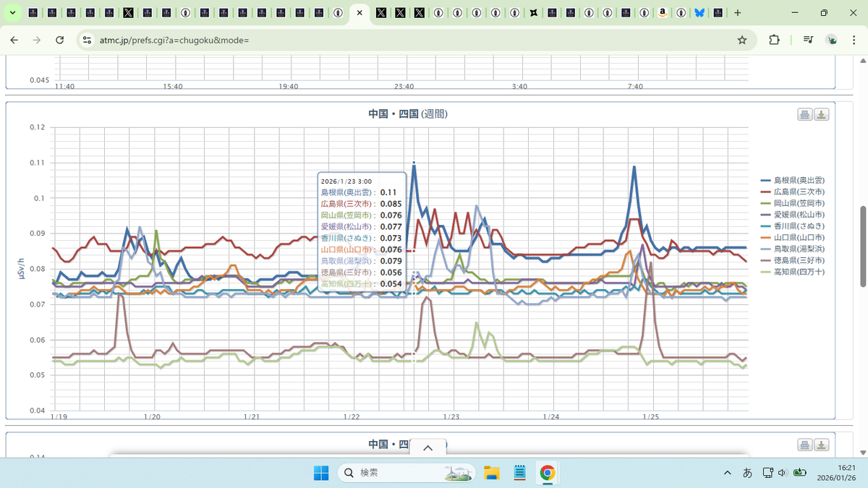Show hidden system tray icons chevron
This screenshot has width=868, height=488.
coord(727,473)
